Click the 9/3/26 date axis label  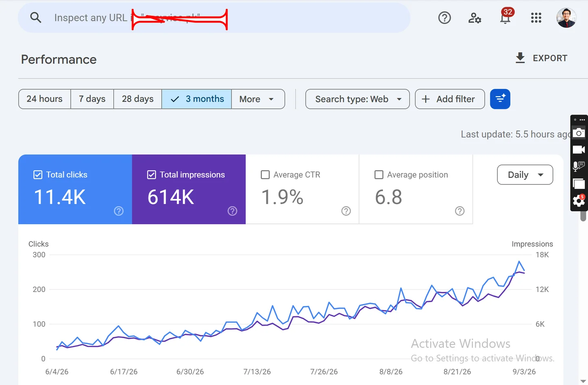tap(524, 372)
